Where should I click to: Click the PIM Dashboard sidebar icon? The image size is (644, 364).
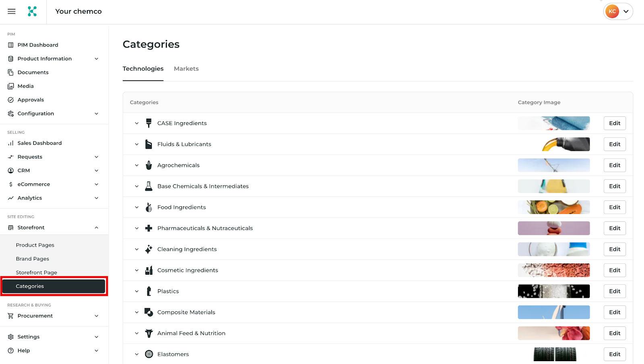coord(11,45)
